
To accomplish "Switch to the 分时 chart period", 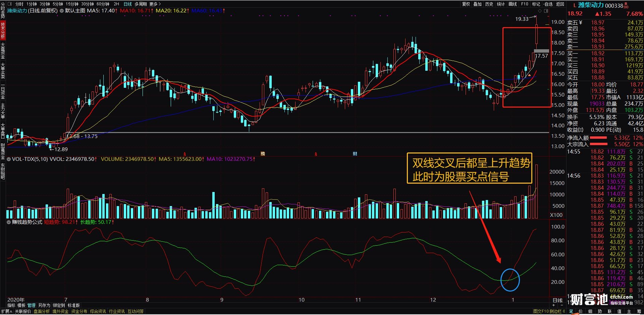I will click(19, 4).
